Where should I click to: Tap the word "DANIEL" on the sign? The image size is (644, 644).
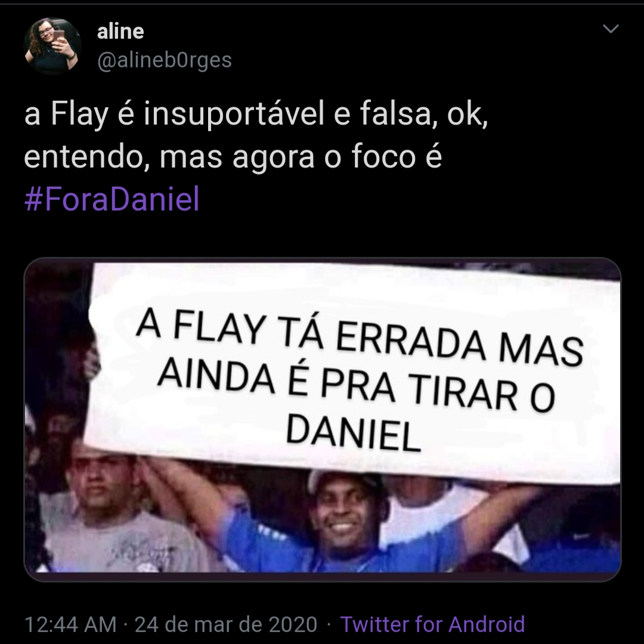(353, 433)
